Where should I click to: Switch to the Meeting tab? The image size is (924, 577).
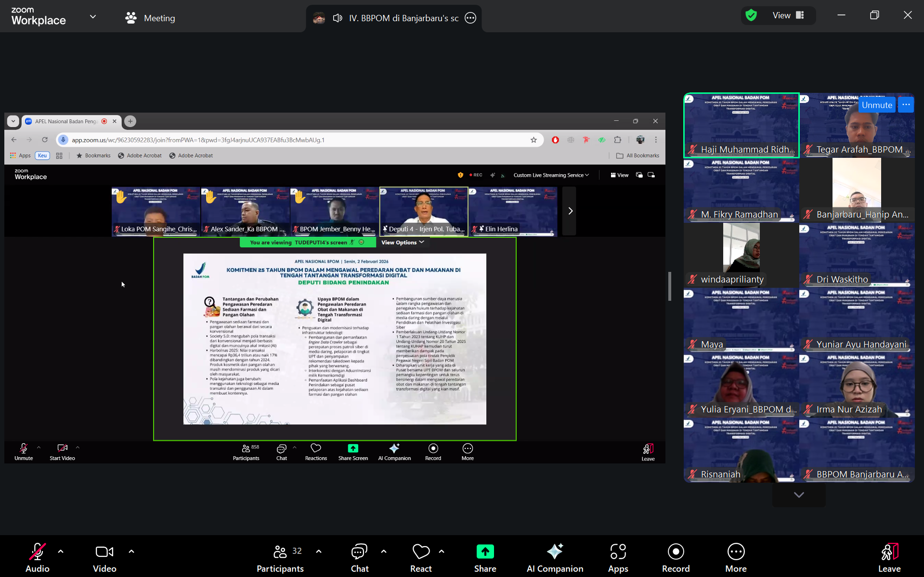point(150,18)
